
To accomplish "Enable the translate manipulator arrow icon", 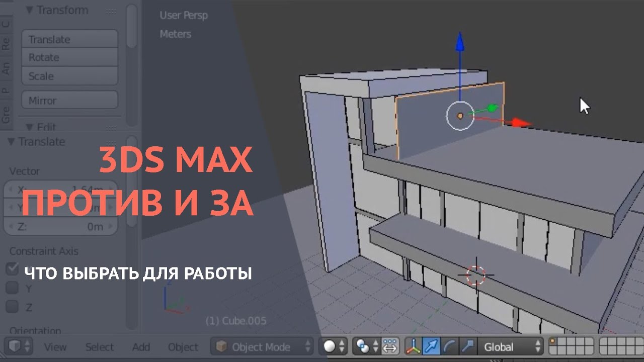I will click(431, 346).
